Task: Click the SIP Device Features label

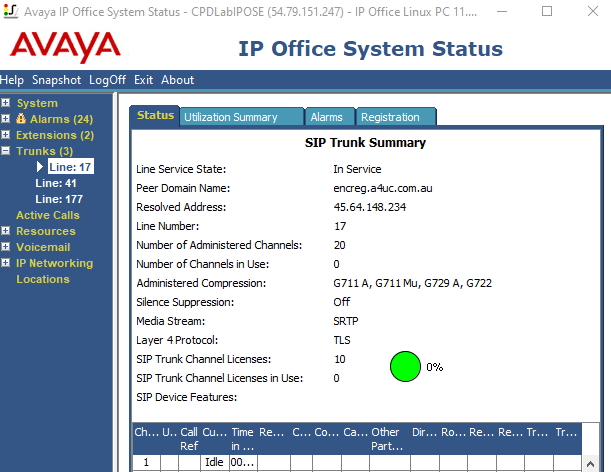Action: (187, 397)
